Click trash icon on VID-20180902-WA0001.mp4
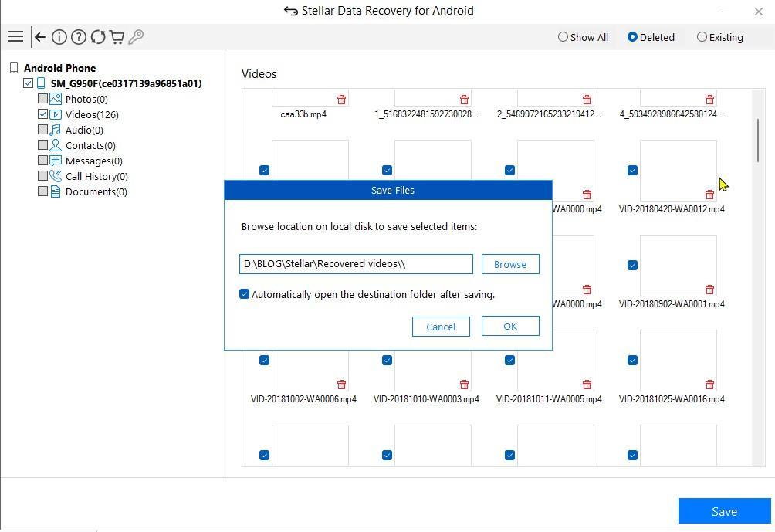 (709, 290)
